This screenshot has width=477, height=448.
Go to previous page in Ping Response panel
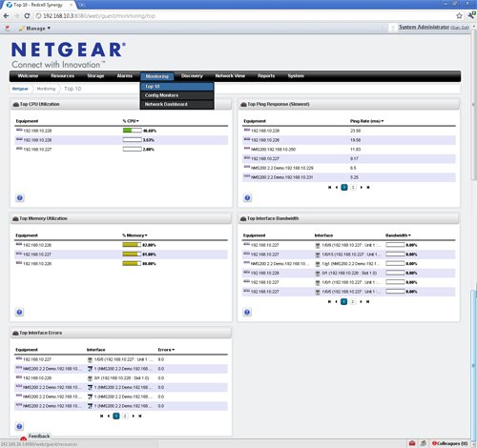(x=337, y=188)
